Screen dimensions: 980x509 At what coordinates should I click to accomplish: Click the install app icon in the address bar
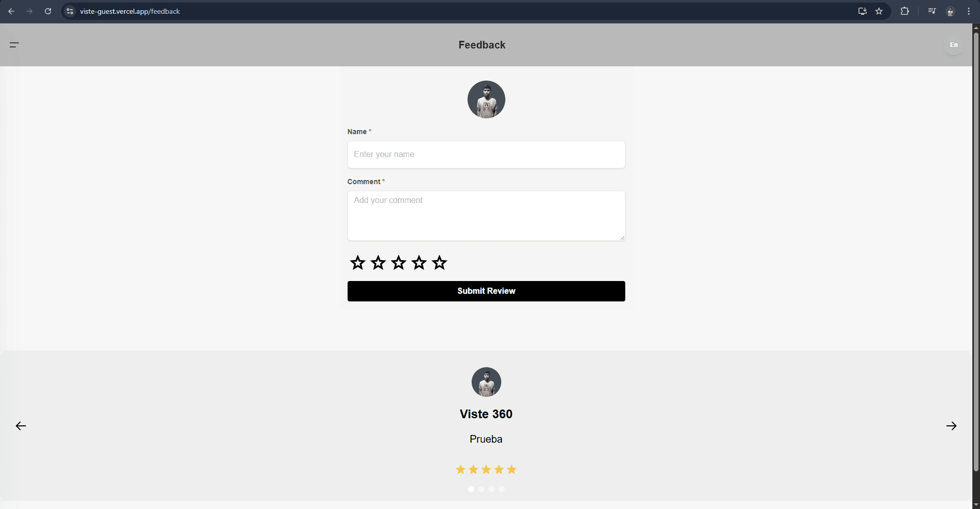click(862, 11)
